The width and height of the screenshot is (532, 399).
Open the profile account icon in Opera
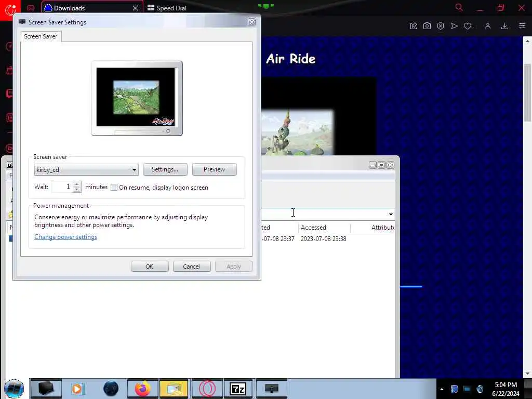tap(488, 26)
